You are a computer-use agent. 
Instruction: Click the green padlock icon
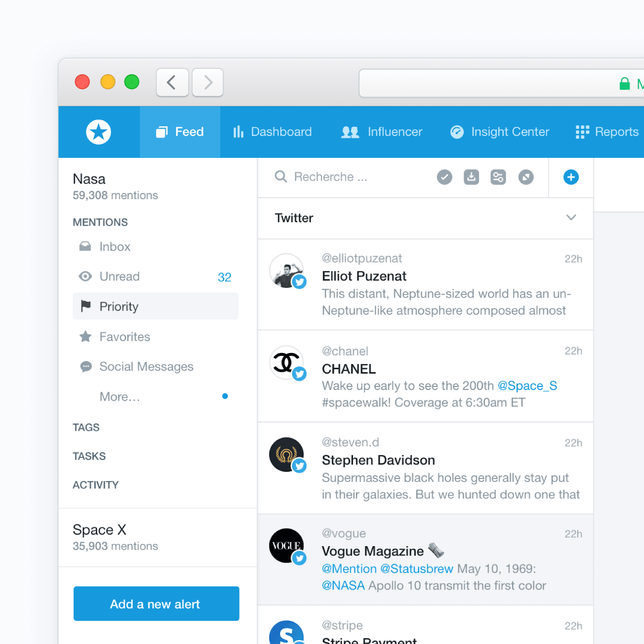click(x=624, y=84)
